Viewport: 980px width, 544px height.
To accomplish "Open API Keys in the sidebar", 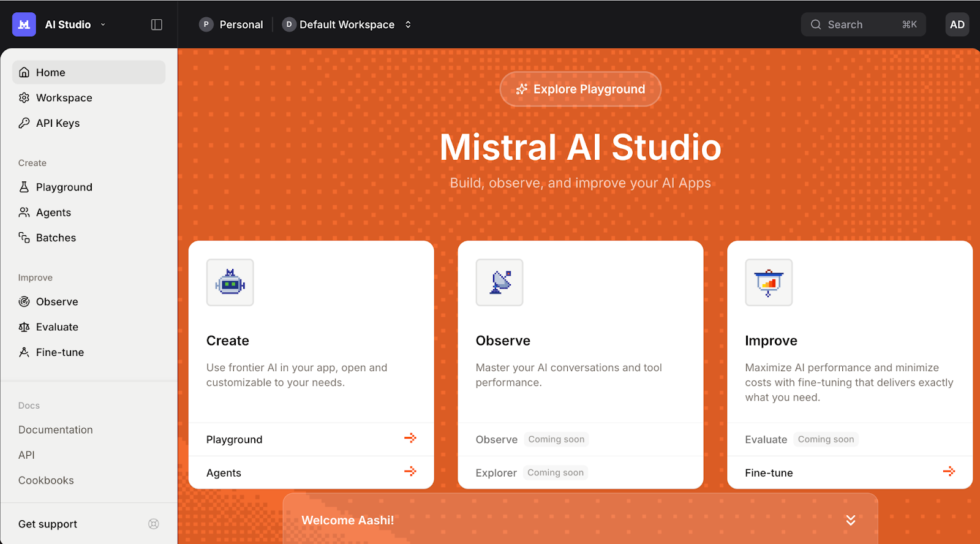I will point(89,123).
